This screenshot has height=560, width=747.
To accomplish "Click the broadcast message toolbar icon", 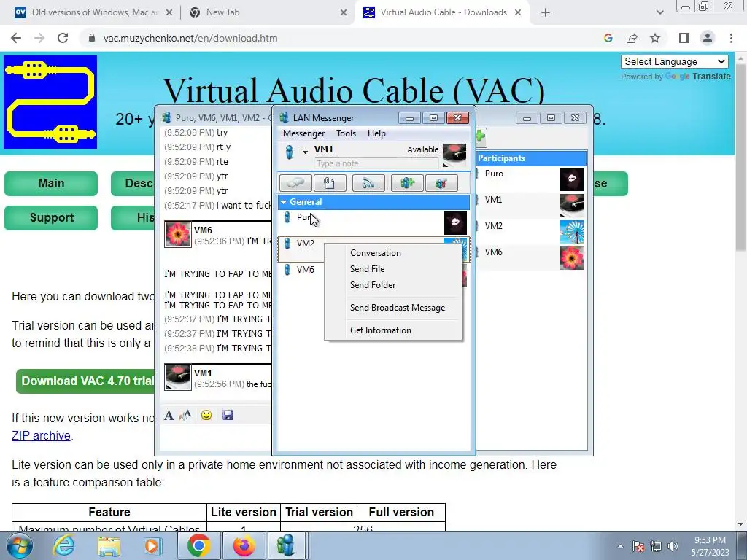I will (368, 183).
